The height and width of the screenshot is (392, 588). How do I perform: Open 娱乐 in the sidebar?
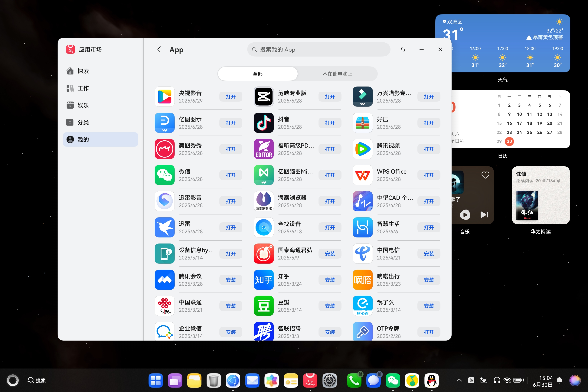point(100,105)
